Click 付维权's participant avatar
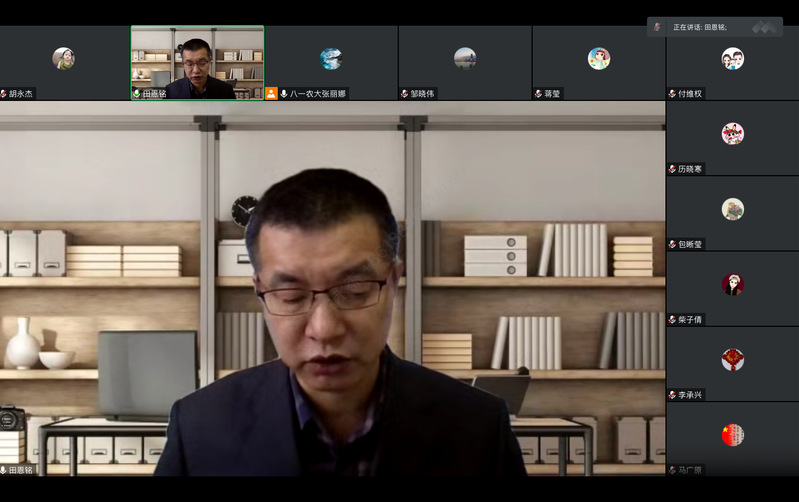 point(732,58)
